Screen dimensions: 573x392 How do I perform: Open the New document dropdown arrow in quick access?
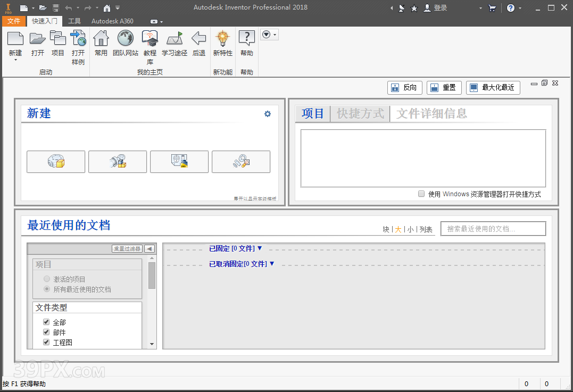pyautogui.click(x=33, y=7)
